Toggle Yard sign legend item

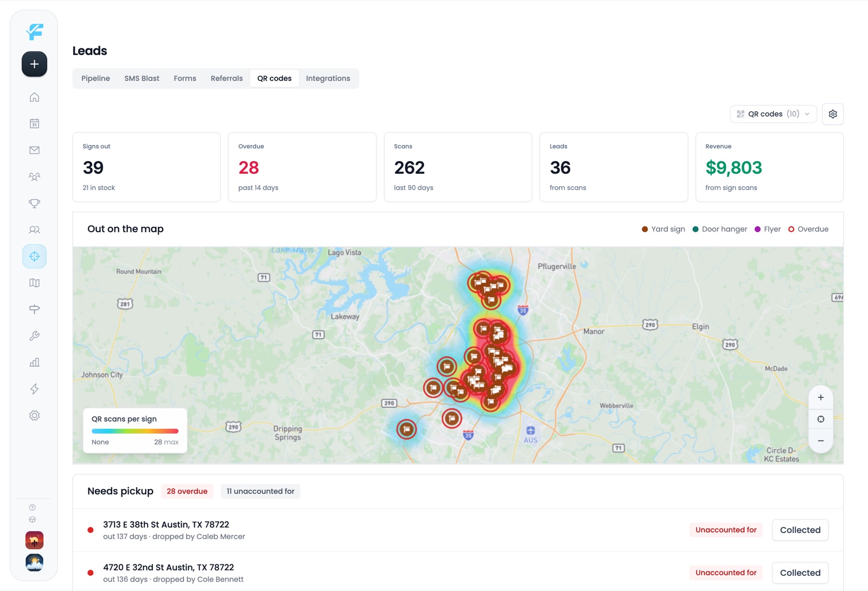pyautogui.click(x=663, y=229)
